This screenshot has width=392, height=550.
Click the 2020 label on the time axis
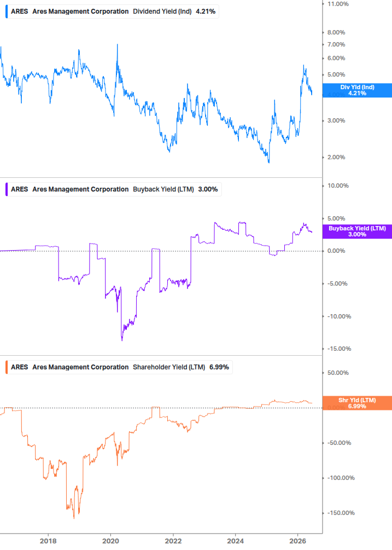click(110, 541)
